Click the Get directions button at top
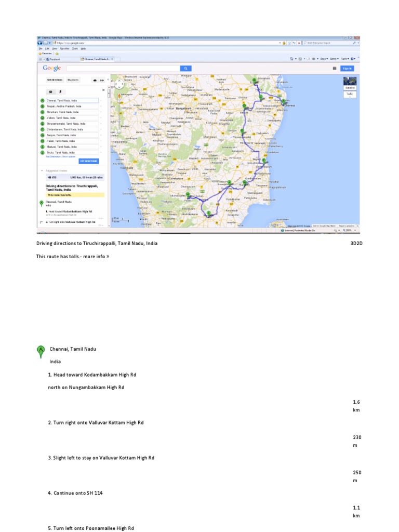Screen dimensions: 399x532 click(x=55, y=80)
